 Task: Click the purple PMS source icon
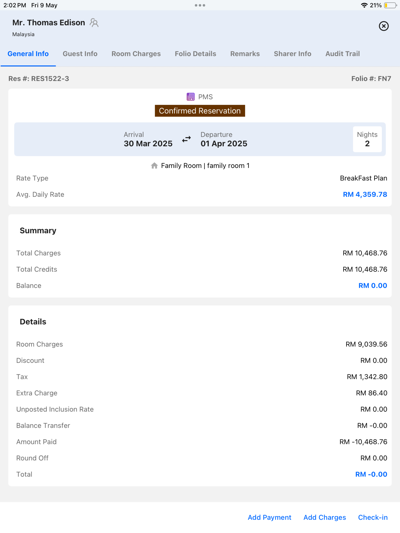tap(191, 97)
